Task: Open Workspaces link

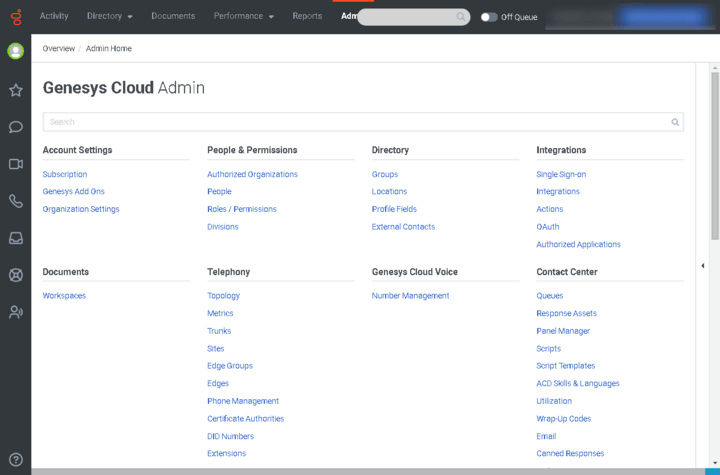Action: pyautogui.click(x=64, y=296)
